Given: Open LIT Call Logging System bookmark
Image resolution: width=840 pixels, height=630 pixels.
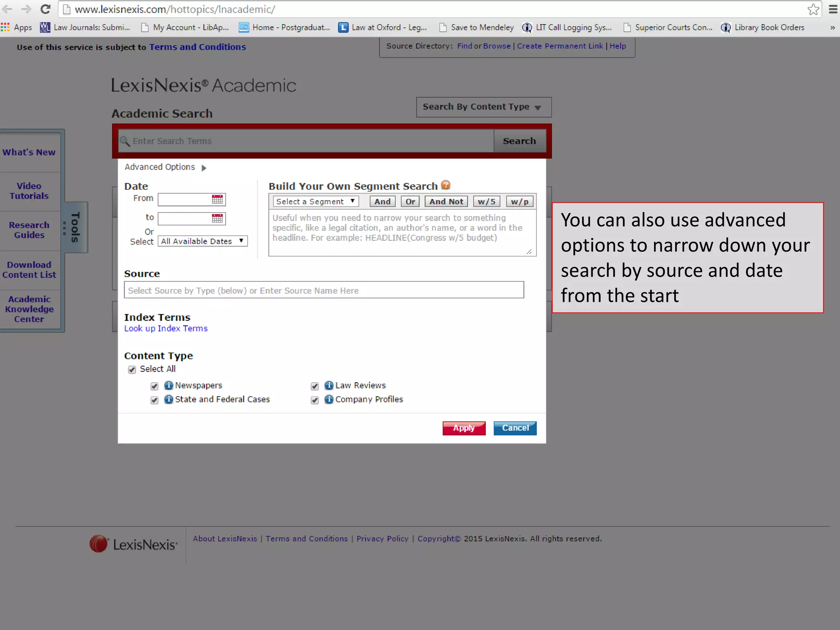Looking at the screenshot, I should pos(567,27).
